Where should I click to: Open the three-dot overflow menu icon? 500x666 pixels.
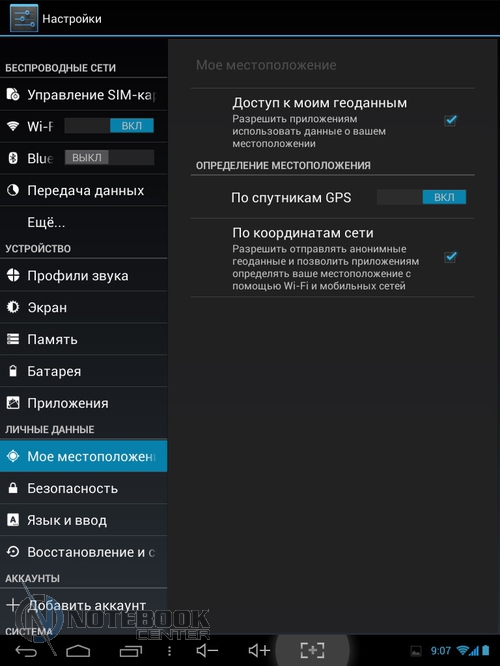(169, 651)
